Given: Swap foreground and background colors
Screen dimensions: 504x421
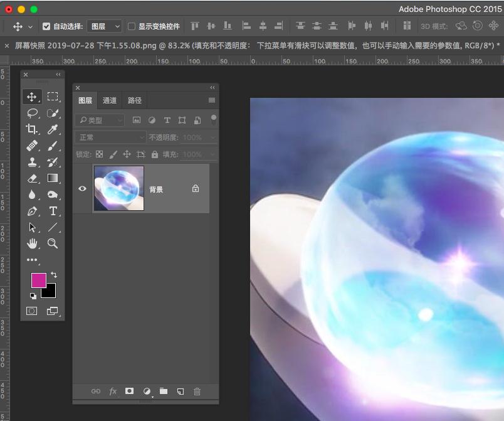Looking at the screenshot, I should (54, 275).
